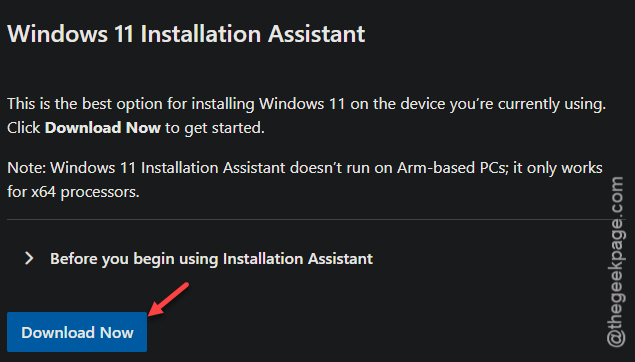Click the @thegeekpage.com watermark

616,262
